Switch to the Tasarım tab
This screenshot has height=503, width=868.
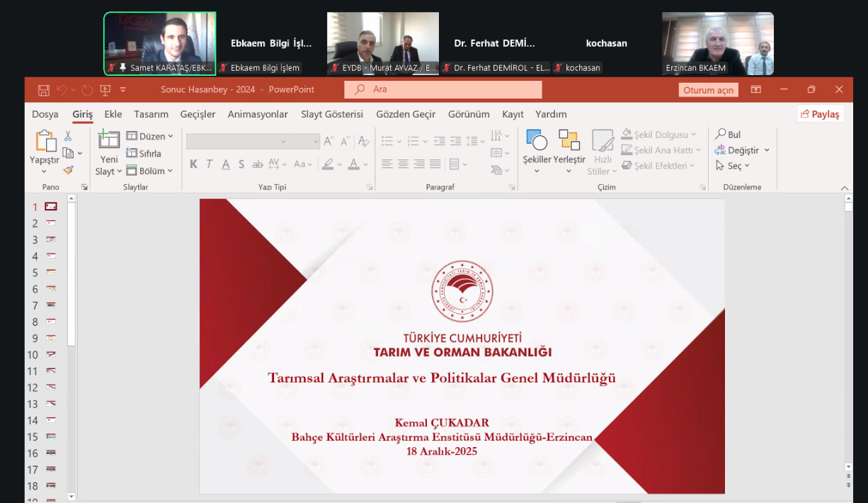151,114
